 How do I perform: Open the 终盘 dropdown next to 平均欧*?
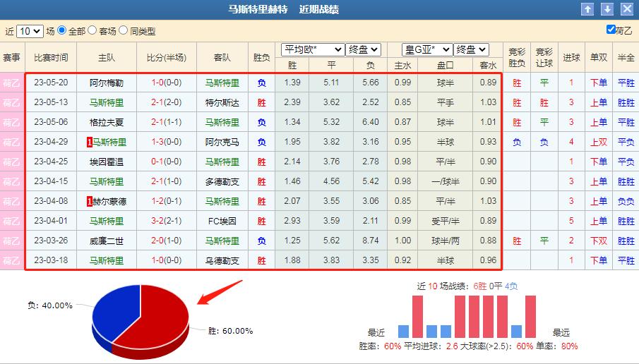point(363,49)
